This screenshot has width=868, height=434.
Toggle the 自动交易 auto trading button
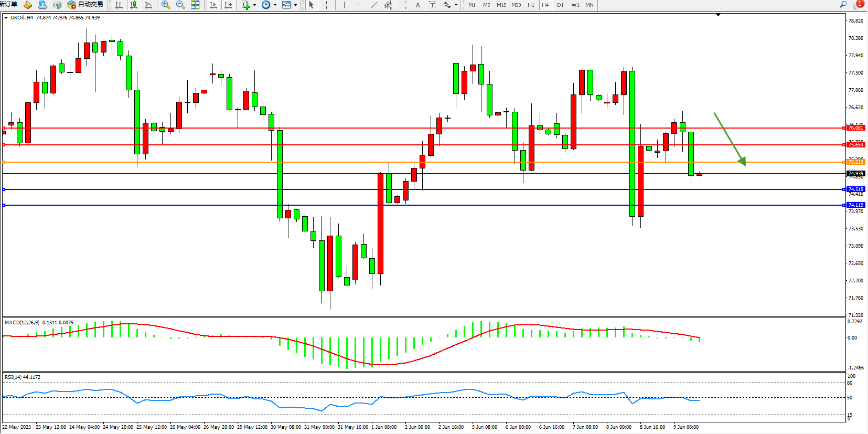pyautogui.click(x=85, y=5)
